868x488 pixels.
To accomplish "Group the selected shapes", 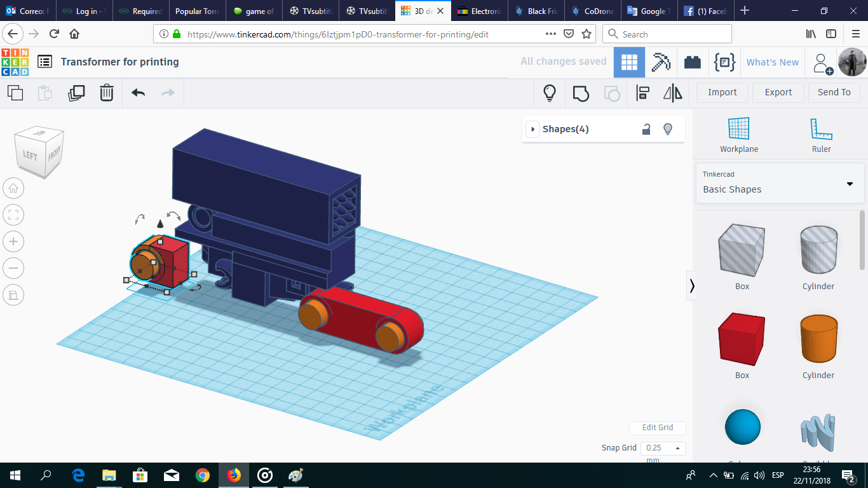I will tap(581, 93).
